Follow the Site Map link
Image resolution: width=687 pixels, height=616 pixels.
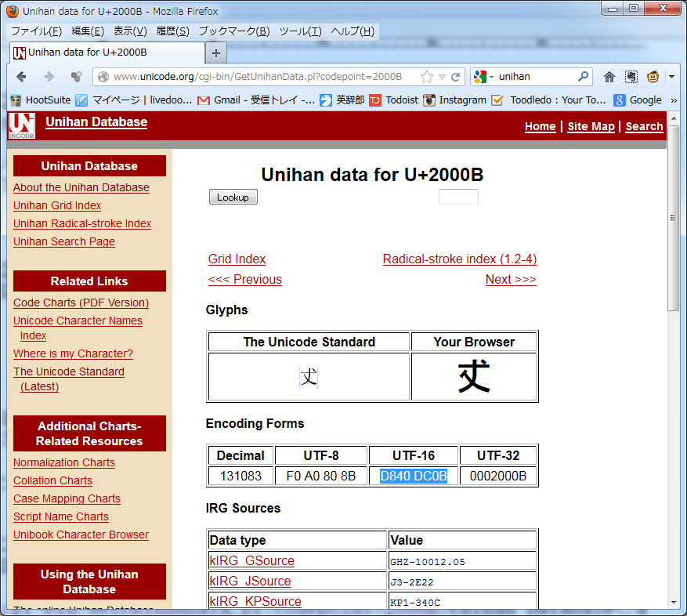click(591, 126)
